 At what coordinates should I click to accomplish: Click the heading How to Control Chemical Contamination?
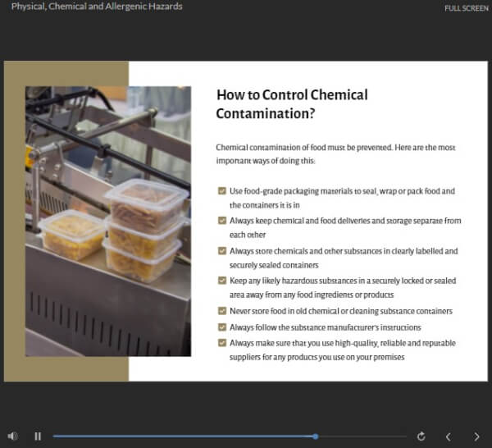pos(292,104)
